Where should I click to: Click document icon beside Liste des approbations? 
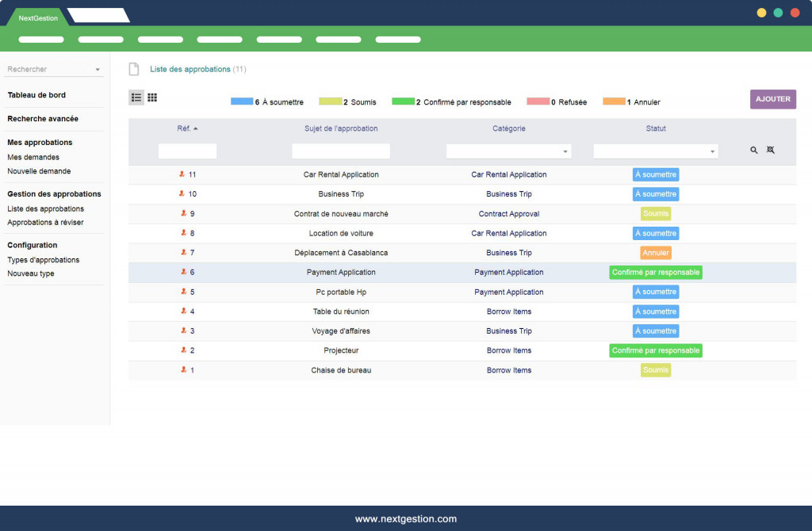(x=134, y=70)
